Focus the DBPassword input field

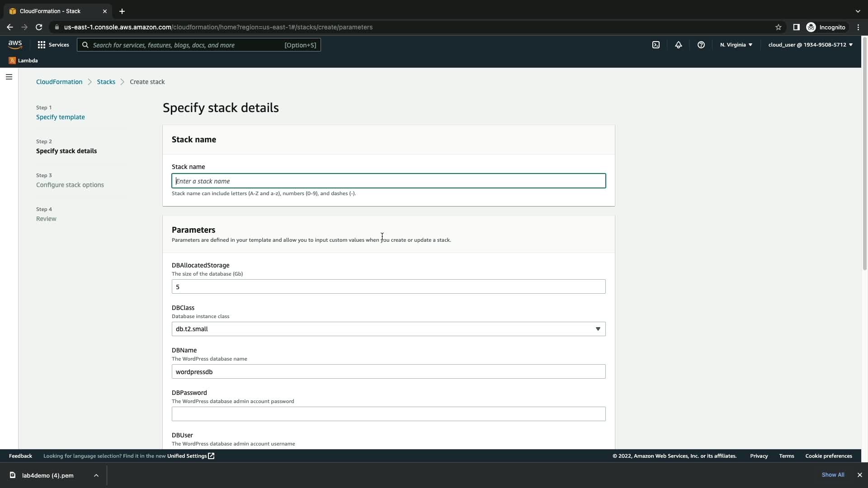pos(388,414)
